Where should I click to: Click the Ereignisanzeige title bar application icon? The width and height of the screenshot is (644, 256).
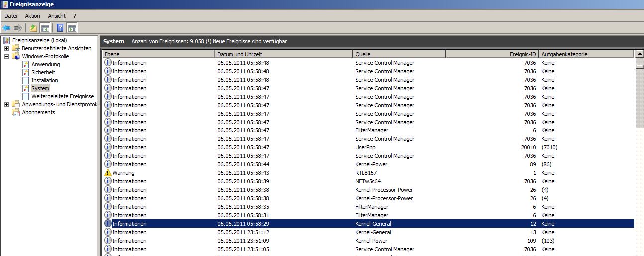tap(4, 4)
